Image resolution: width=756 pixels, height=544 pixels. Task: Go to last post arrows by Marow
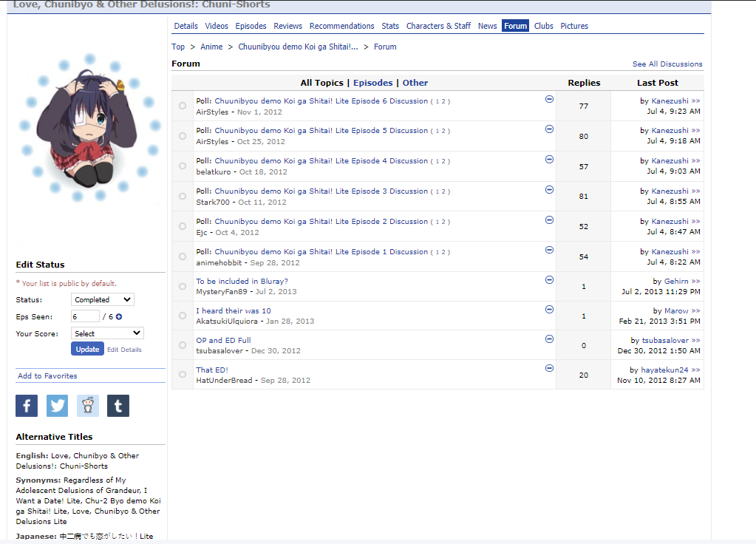695,311
